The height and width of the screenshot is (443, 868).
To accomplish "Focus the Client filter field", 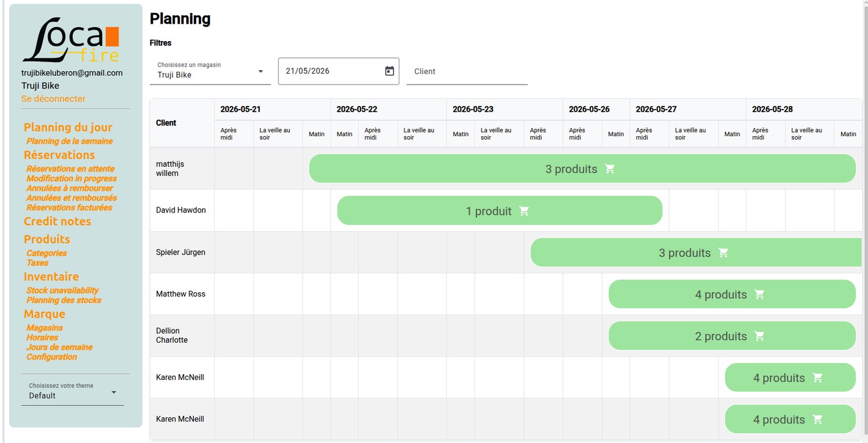I will coord(467,71).
